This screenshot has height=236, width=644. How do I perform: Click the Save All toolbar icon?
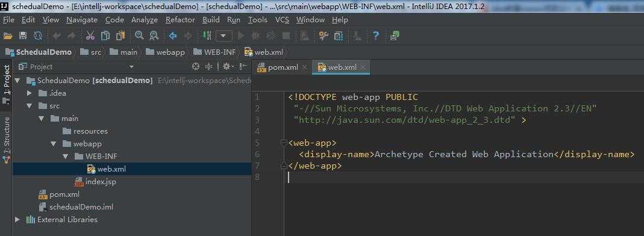point(23,36)
